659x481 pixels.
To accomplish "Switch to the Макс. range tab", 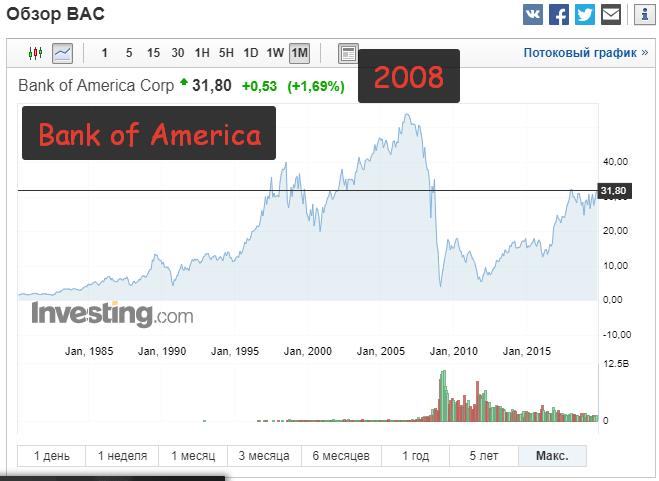I will click(x=552, y=456).
